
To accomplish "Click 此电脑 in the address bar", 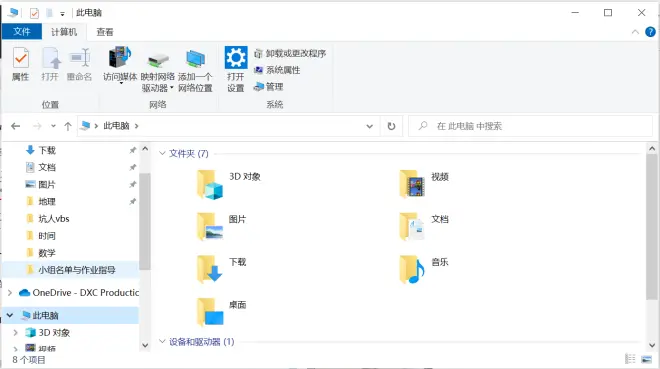I will tap(116, 126).
